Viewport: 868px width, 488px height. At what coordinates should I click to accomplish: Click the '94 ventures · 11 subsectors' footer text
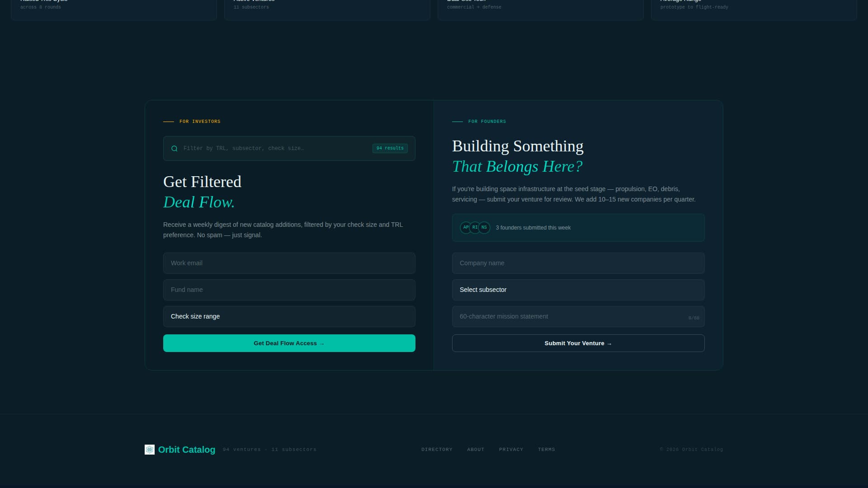(269, 450)
